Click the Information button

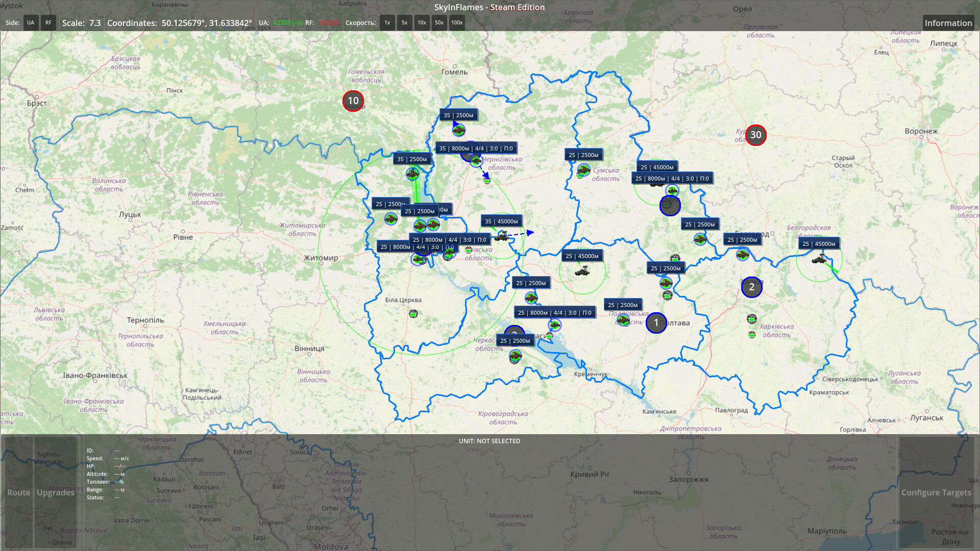[x=948, y=23]
